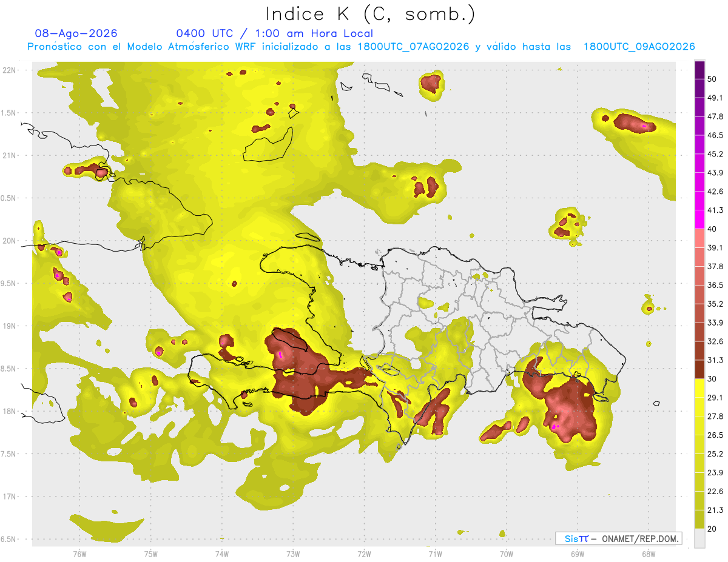The width and height of the screenshot is (728, 562).
Task: Click the colorbar value '49.1'
Action: (715, 98)
